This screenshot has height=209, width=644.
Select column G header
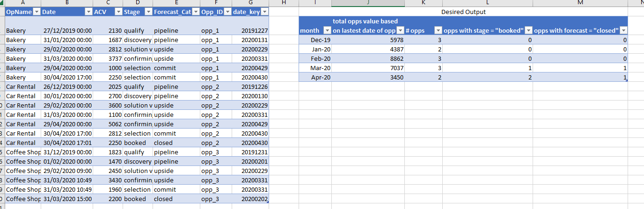pyautogui.click(x=250, y=3)
